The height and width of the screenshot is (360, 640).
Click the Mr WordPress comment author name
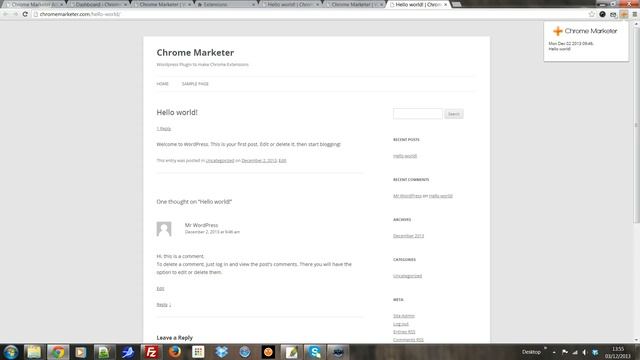click(201, 225)
